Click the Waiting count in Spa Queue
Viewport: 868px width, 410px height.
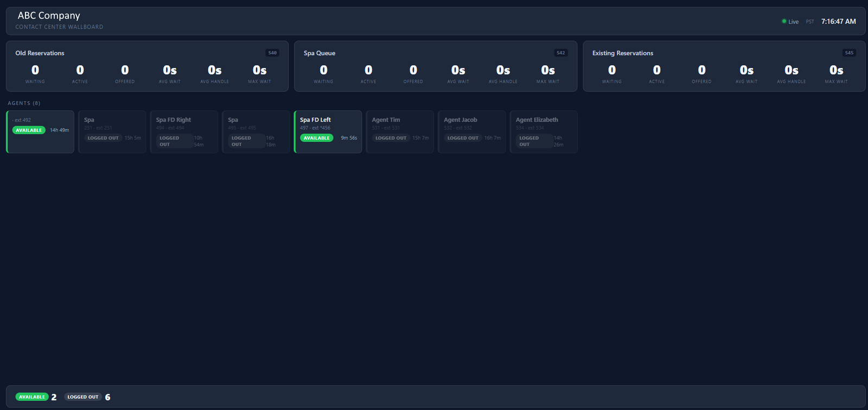coord(323,71)
